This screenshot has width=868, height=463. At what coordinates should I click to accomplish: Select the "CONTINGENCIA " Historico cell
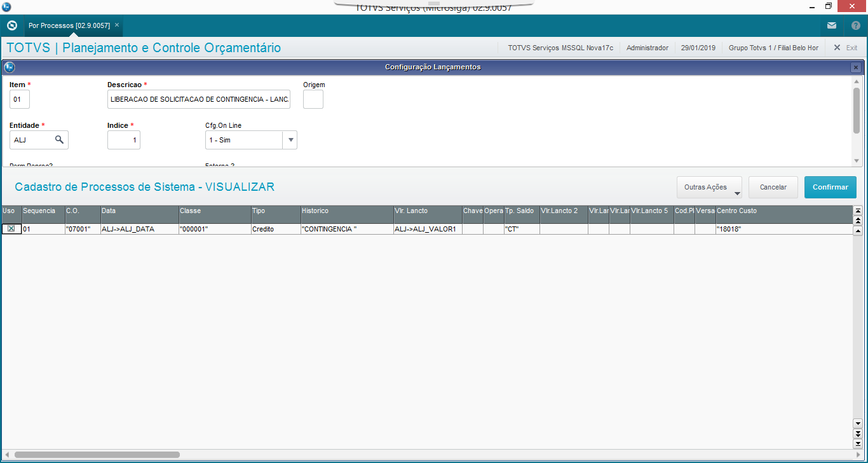(x=347, y=229)
